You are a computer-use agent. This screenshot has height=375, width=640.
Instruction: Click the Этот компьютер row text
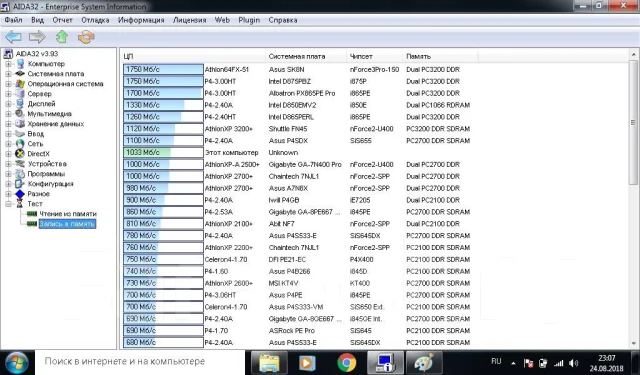[x=231, y=153]
